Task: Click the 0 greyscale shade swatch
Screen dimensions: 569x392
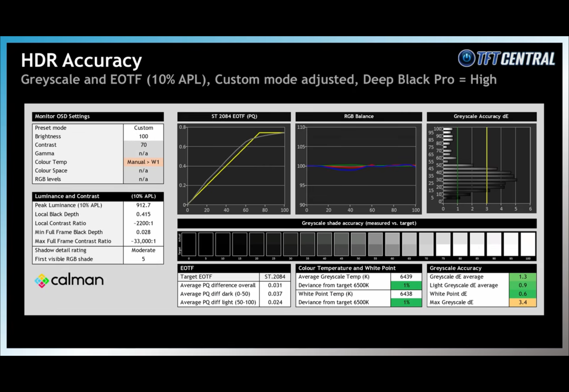Action: coord(189,244)
